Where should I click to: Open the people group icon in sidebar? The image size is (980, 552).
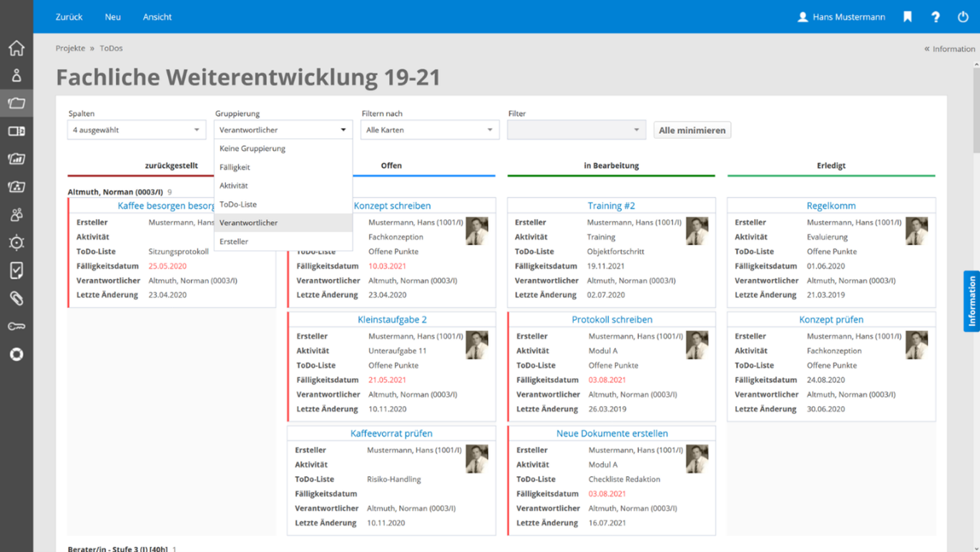16,215
